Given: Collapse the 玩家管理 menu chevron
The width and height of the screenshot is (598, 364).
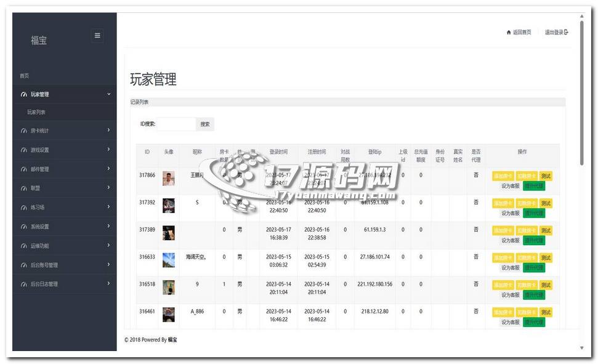Looking at the screenshot, I should click(x=108, y=94).
